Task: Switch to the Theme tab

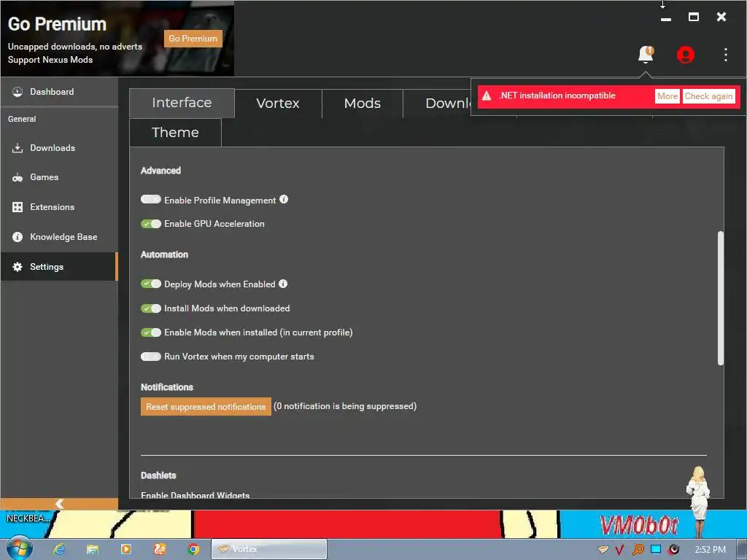Action: point(175,133)
